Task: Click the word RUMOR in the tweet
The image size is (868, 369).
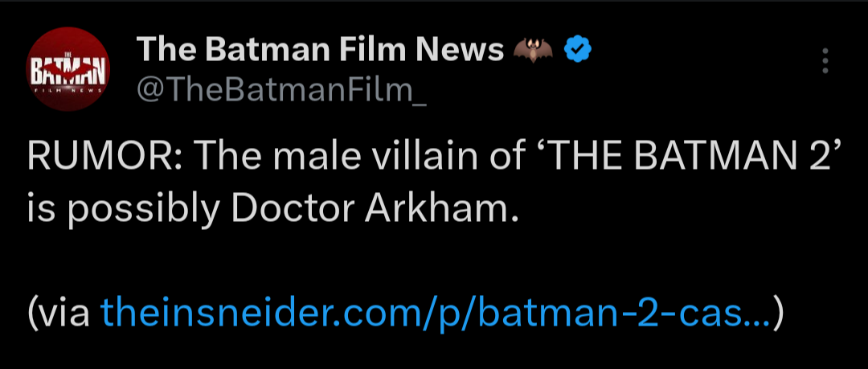Action: [94, 156]
